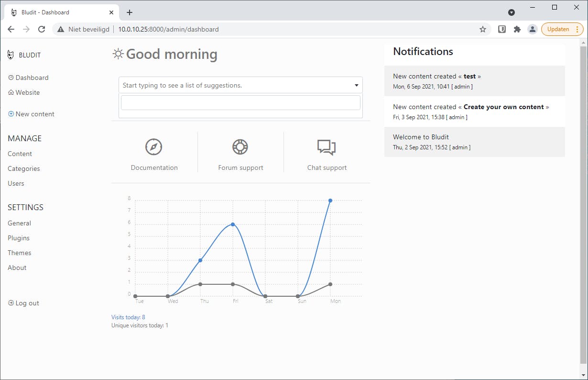Click the Bludit logo in sidebar
Image resolution: width=588 pixels, height=380 pixels.
11,55
